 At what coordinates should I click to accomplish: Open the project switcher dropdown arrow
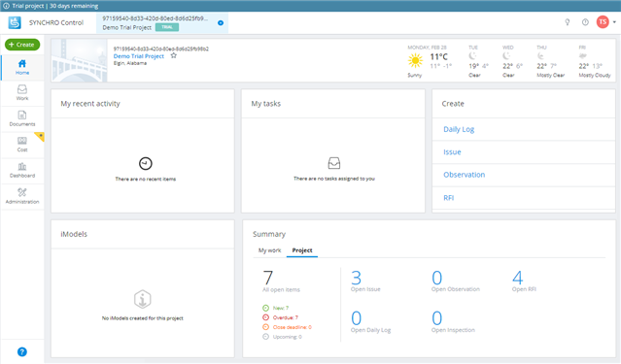click(x=221, y=23)
